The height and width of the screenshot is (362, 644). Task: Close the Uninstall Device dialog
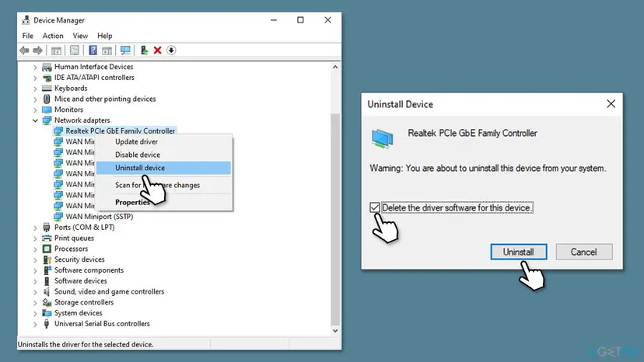[611, 104]
